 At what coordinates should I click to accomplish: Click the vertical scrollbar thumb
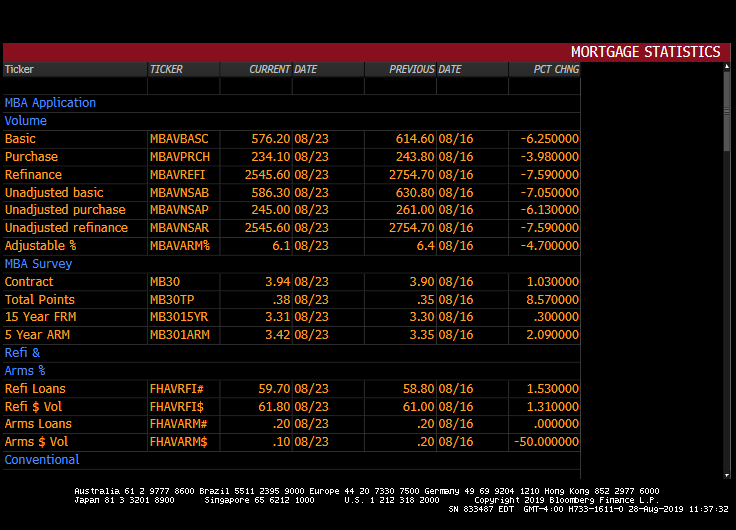pyautogui.click(x=727, y=111)
